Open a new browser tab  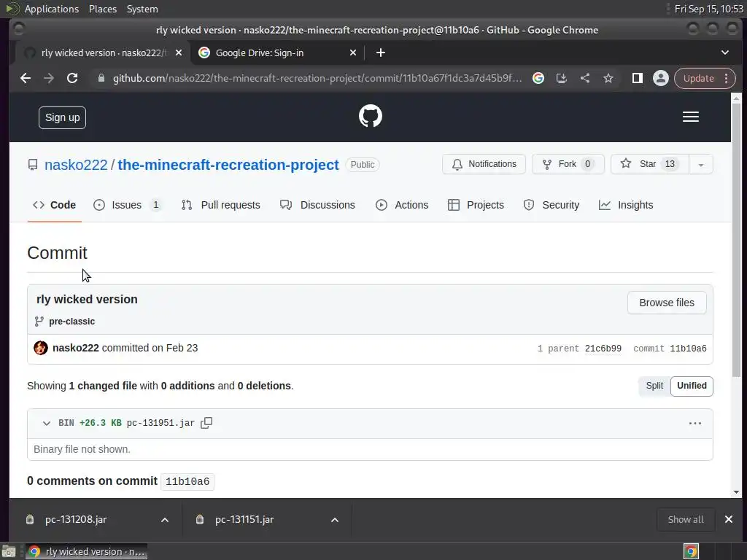pos(381,52)
